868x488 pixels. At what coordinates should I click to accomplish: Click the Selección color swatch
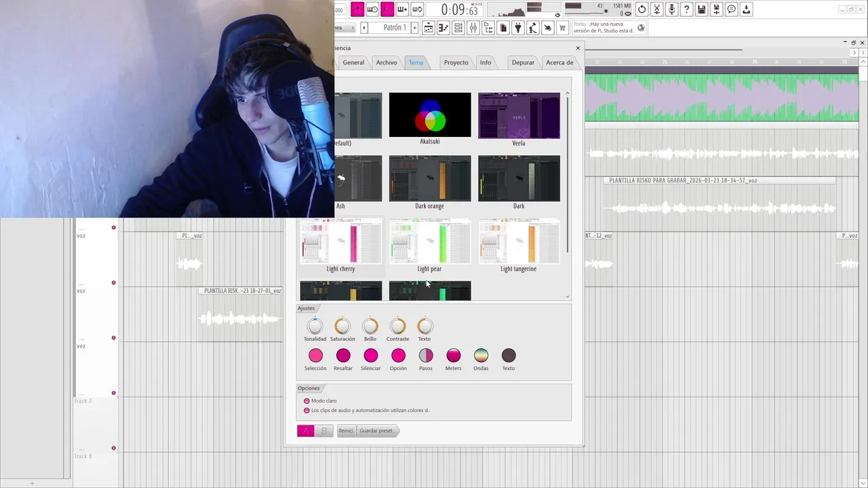click(x=315, y=355)
